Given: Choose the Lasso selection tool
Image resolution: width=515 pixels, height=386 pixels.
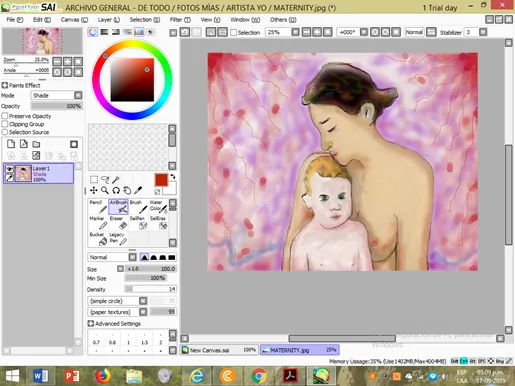Looking at the screenshot, I should tap(105, 180).
